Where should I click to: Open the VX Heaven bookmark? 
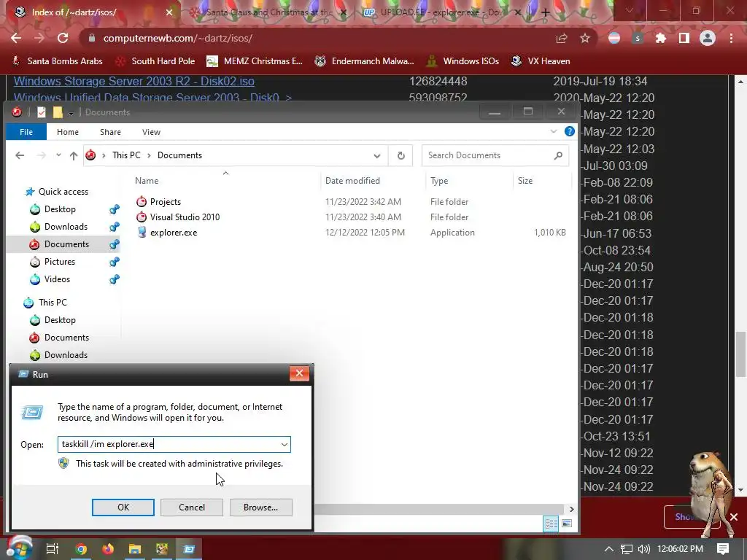click(x=541, y=61)
